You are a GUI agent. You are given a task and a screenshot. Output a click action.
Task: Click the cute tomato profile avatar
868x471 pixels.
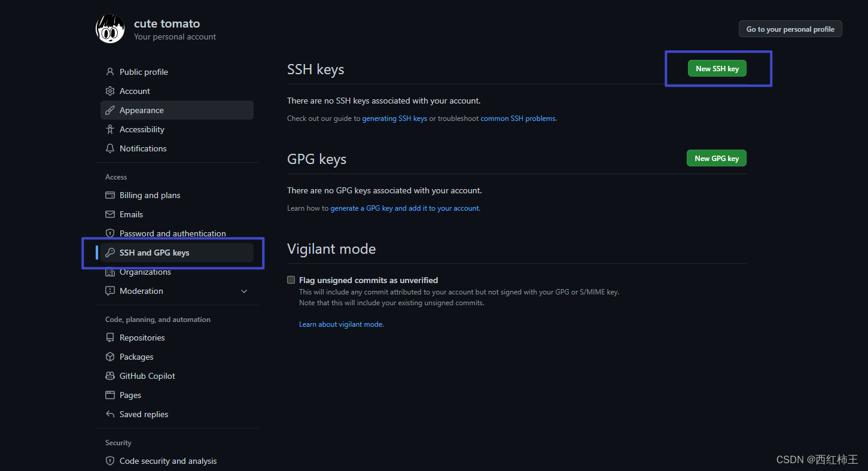click(110, 28)
